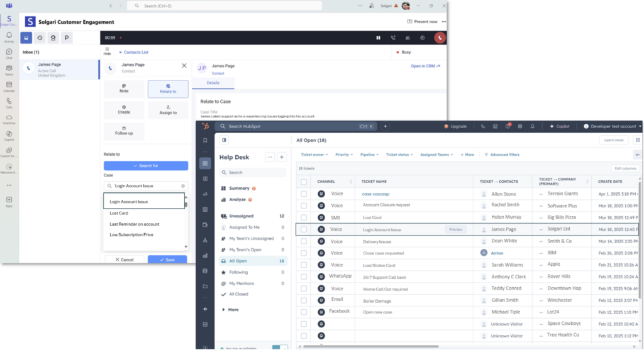
Task: Click the plus icon next to HubSpot search
Action: click(x=386, y=126)
